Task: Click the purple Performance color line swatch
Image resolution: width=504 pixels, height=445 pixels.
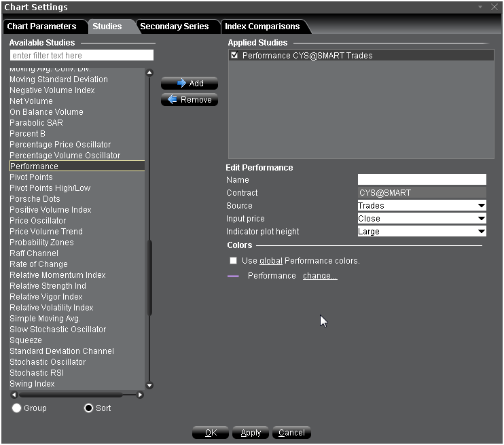Action: pos(233,277)
